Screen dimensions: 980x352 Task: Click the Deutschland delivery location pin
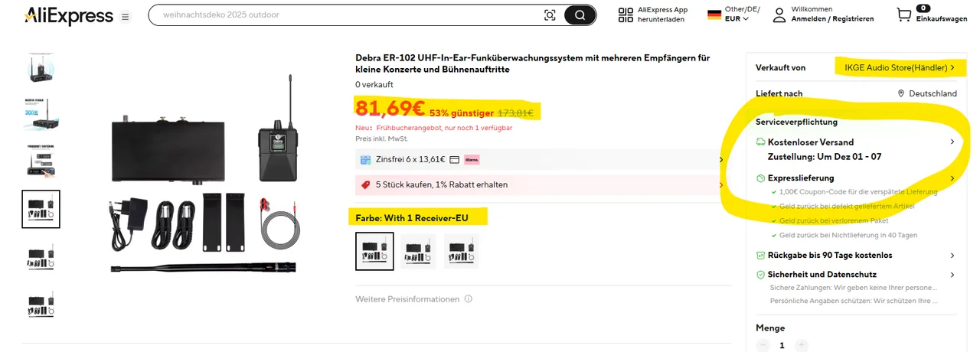[x=902, y=93]
